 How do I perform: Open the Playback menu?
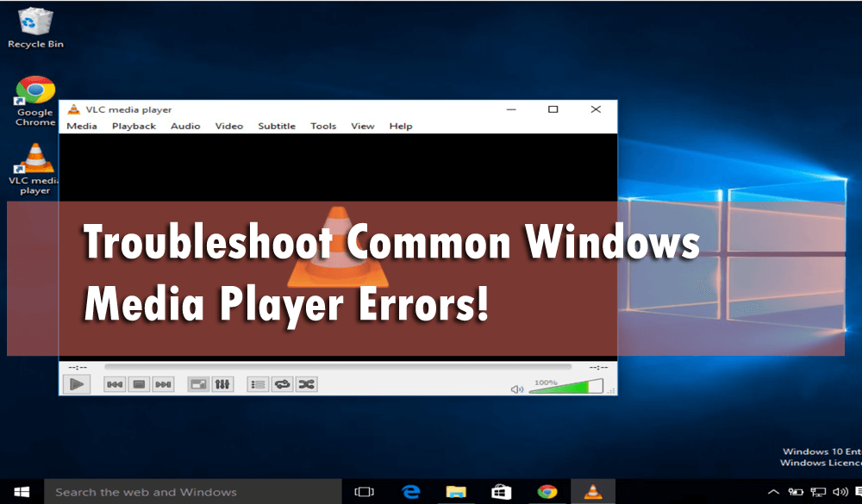pos(134,126)
